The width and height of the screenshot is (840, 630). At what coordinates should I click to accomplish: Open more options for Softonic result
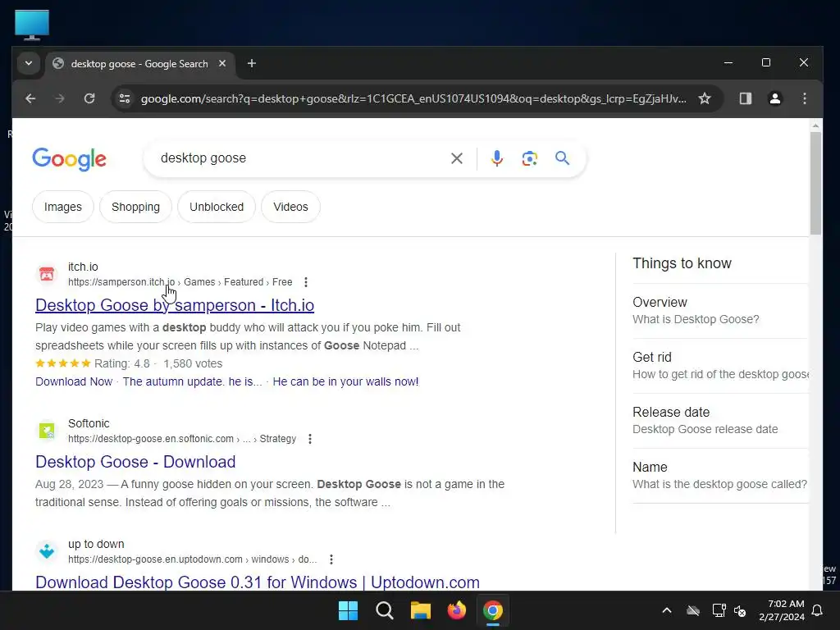click(309, 439)
